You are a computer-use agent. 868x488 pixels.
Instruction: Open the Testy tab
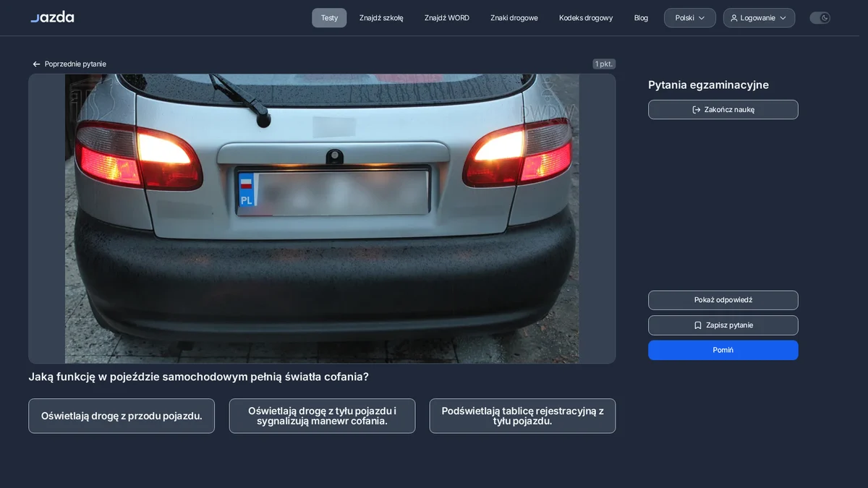click(329, 18)
